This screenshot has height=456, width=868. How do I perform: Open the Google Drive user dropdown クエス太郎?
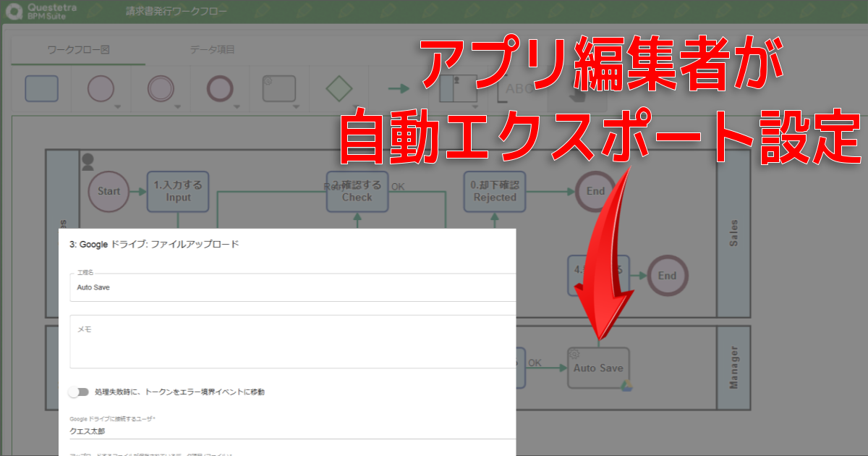[293, 431]
